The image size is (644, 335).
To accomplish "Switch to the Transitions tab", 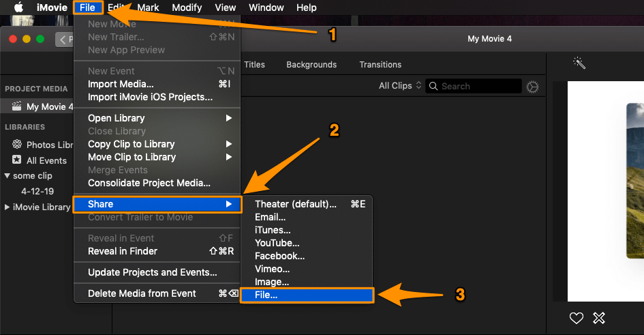I will click(380, 65).
